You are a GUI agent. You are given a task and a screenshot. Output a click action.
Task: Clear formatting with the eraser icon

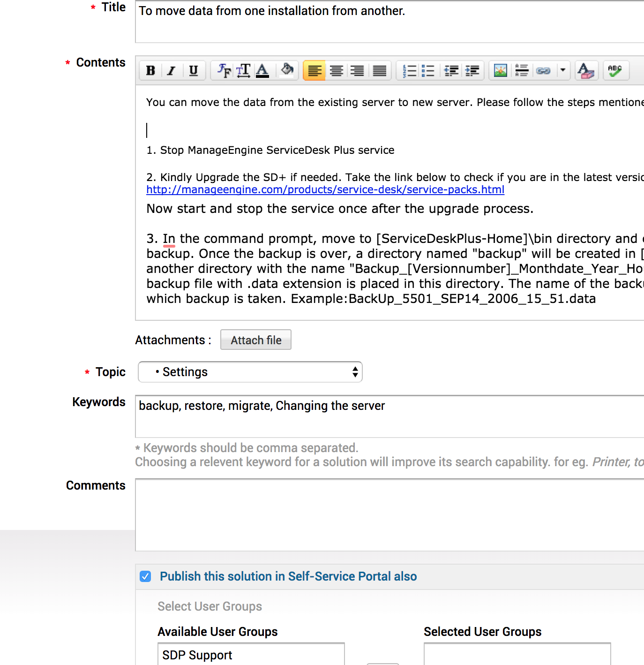pos(585,71)
